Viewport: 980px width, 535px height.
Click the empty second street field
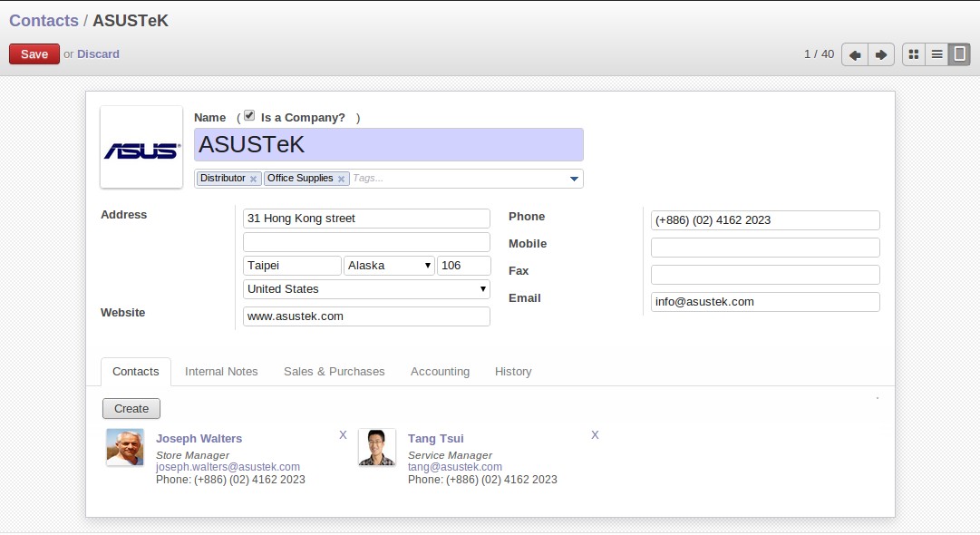coord(366,242)
